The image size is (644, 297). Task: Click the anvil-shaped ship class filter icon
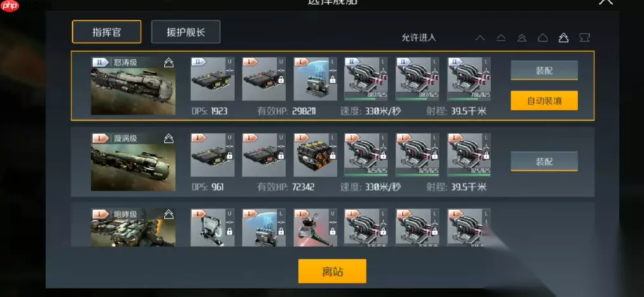tap(584, 38)
